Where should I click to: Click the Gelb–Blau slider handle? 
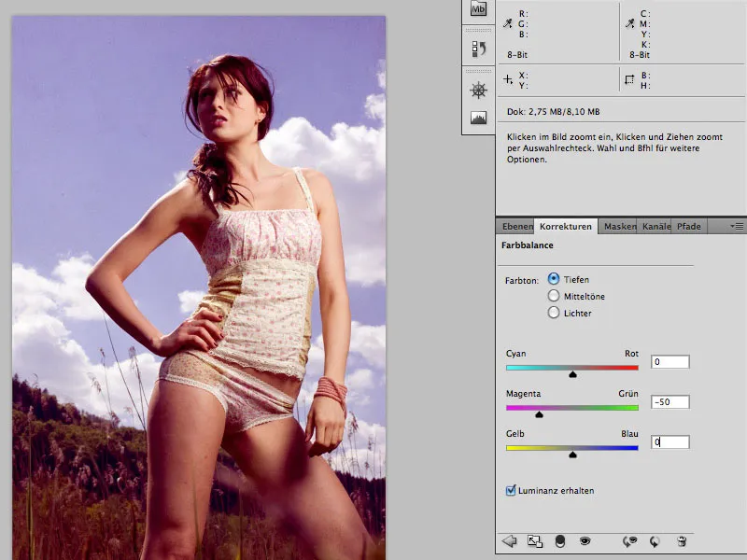[x=572, y=455]
